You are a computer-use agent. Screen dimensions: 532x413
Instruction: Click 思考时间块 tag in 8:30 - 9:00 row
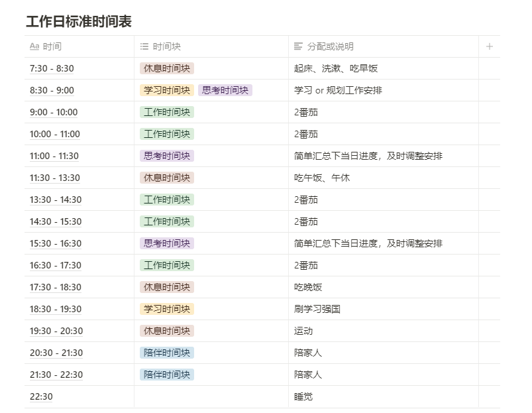coord(225,90)
